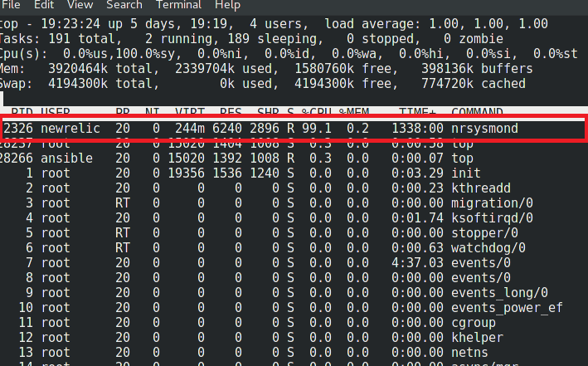Click the stopper/0 command name
Image resolution: width=588 pixels, height=366 pixels.
point(484,233)
